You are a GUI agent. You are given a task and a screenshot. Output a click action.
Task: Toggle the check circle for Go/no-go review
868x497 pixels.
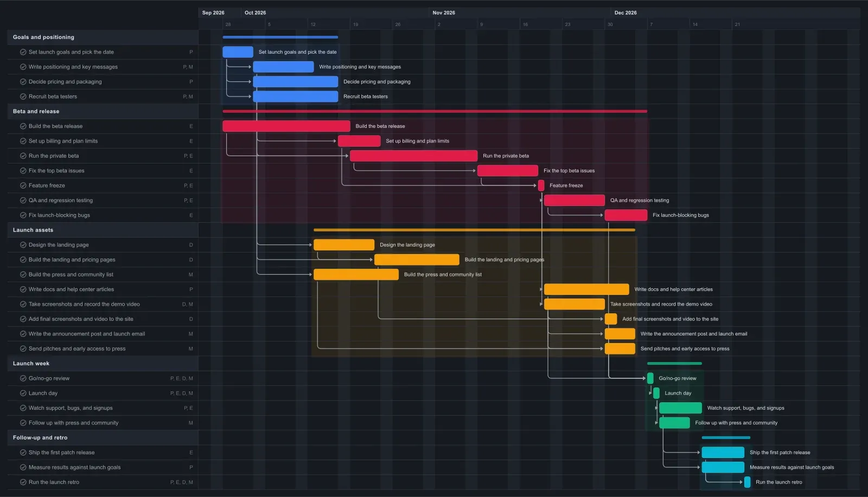[x=23, y=378]
